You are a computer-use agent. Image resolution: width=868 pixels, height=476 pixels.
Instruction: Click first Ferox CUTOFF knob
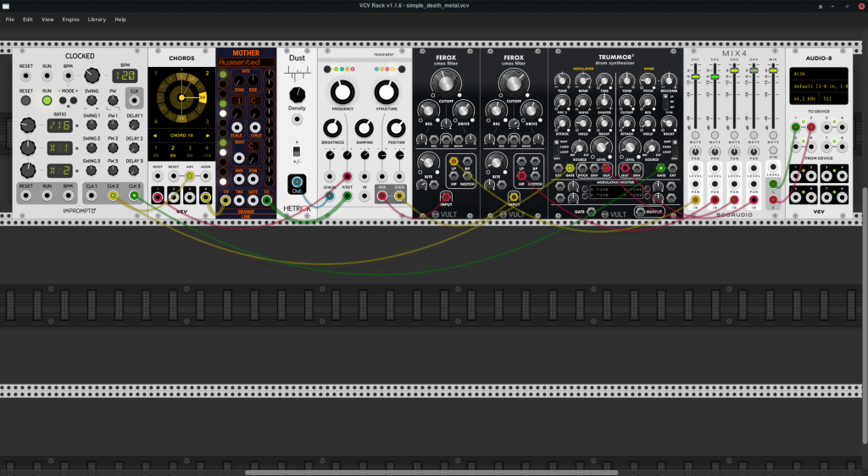pos(446,84)
